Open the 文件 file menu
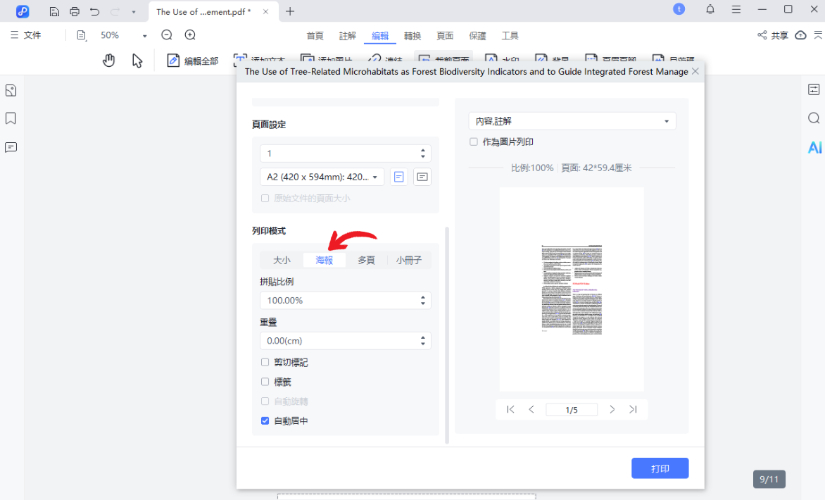Viewport: 825px width, 500px height. [x=26, y=35]
